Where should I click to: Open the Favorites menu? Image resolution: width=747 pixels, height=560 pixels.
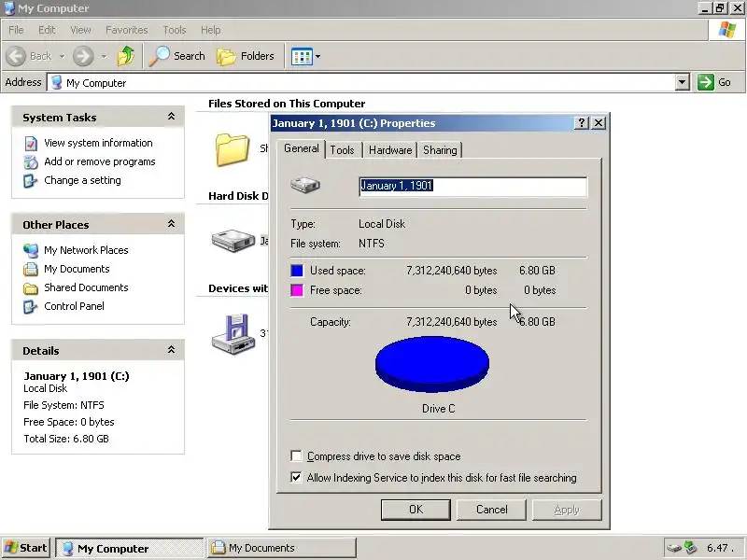pyautogui.click(x=127, y=30)
